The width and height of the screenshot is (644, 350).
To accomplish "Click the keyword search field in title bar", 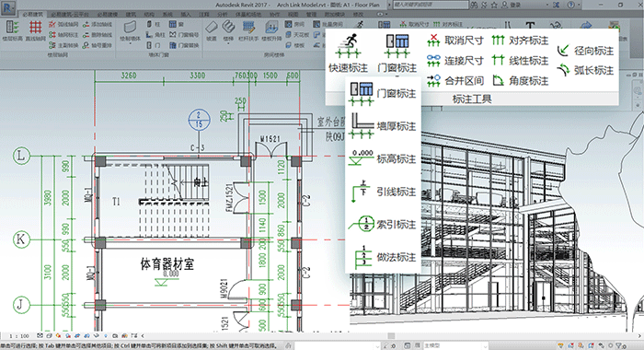I will (431, 5).
